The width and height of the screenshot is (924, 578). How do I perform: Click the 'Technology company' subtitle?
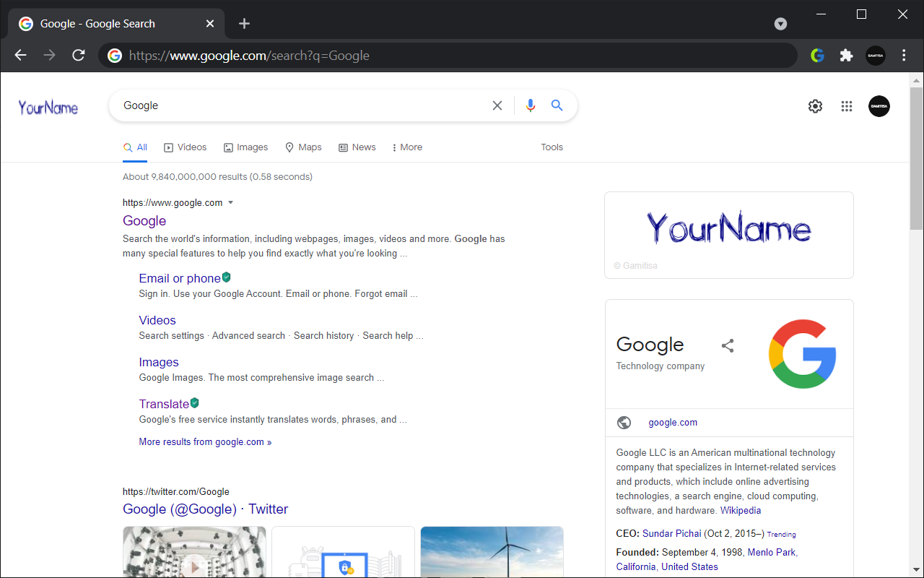click(661, 366)
